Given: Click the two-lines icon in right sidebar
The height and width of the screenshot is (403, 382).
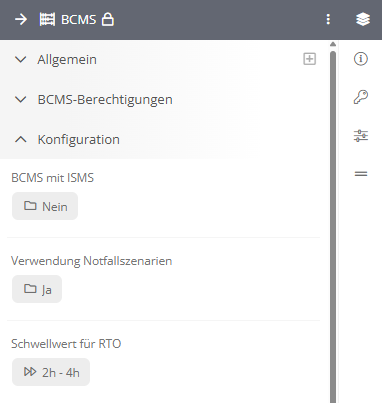Looking at the screenshot, I should [361, 174].
